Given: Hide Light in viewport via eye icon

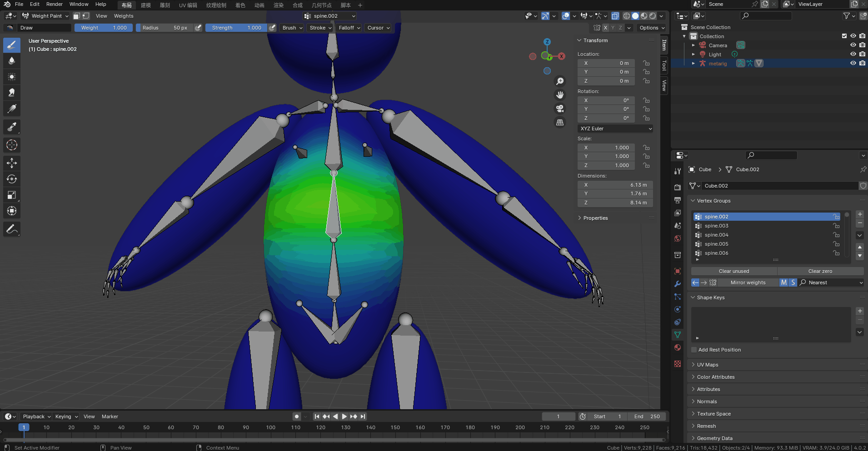Looking at the screenshot, I should pyautogui.click(x=853, y=54).
